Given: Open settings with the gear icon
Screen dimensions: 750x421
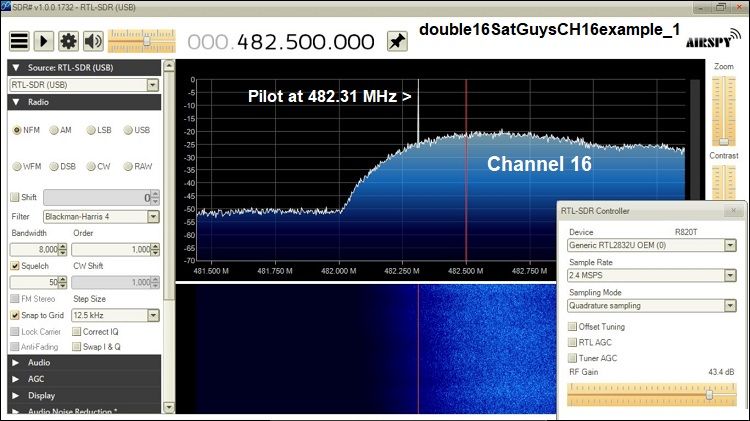Looking at the screenshot, I should click(68, 41).
